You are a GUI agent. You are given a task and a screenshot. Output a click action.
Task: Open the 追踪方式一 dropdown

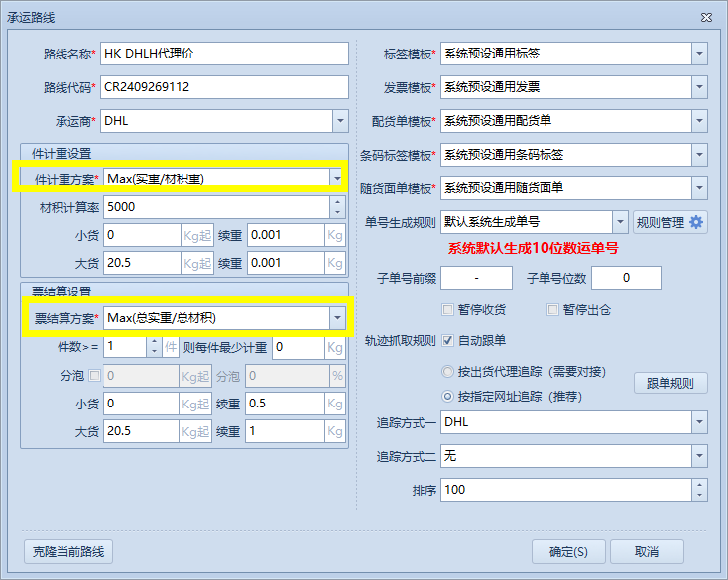tap(699, 422)
